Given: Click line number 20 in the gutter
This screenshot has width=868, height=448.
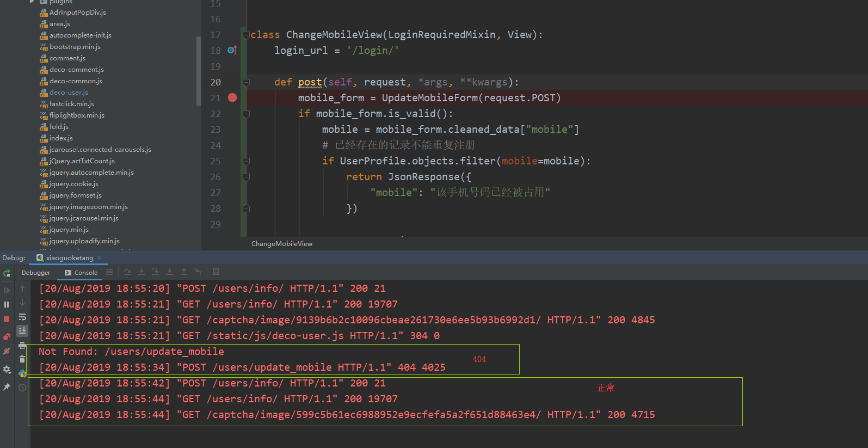Looking at the screenshot, I should point(216,82).
